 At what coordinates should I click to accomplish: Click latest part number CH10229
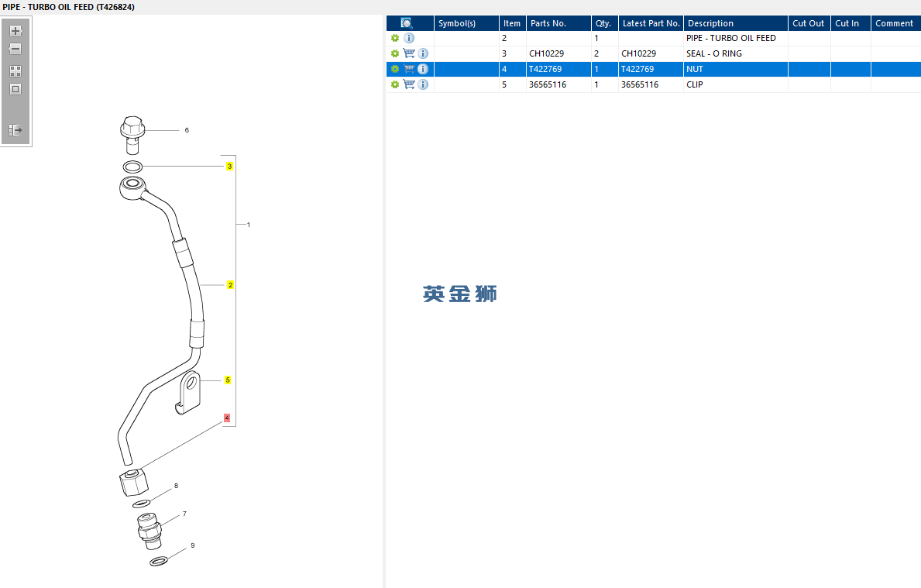[638, 53]
